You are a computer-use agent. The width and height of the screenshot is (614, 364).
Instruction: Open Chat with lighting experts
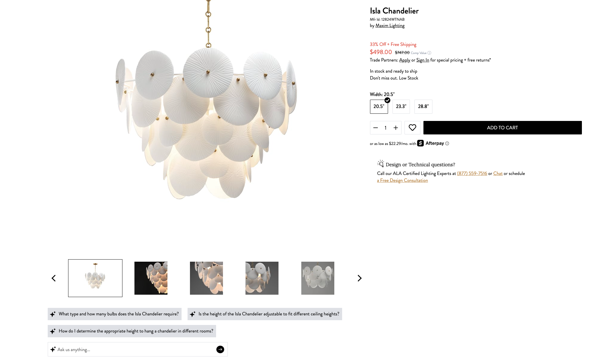pos(498,173)
